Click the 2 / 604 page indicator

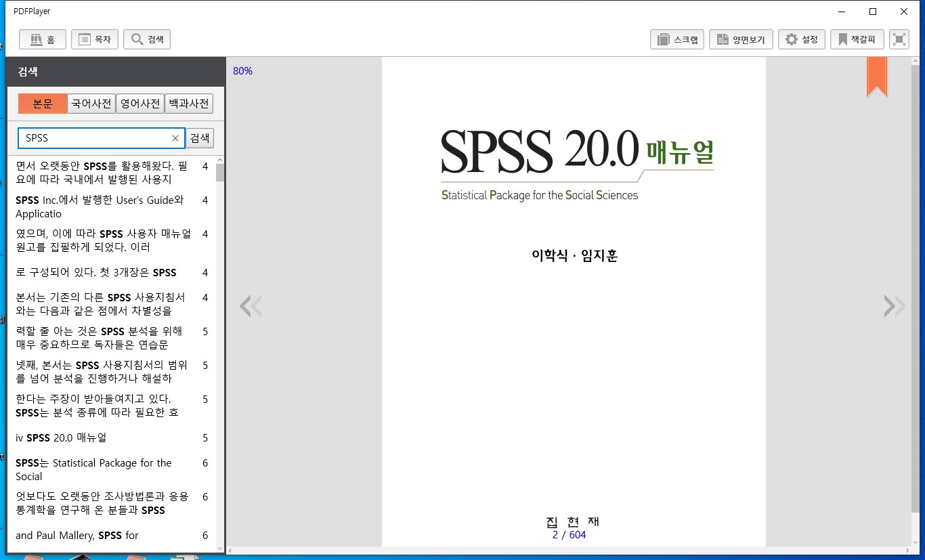[569, 535]
